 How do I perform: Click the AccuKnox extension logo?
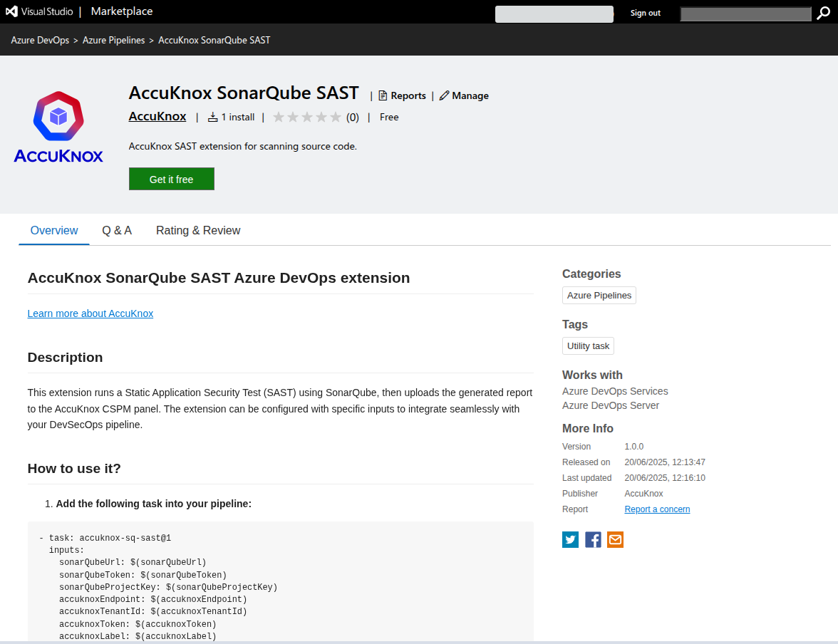58,127
